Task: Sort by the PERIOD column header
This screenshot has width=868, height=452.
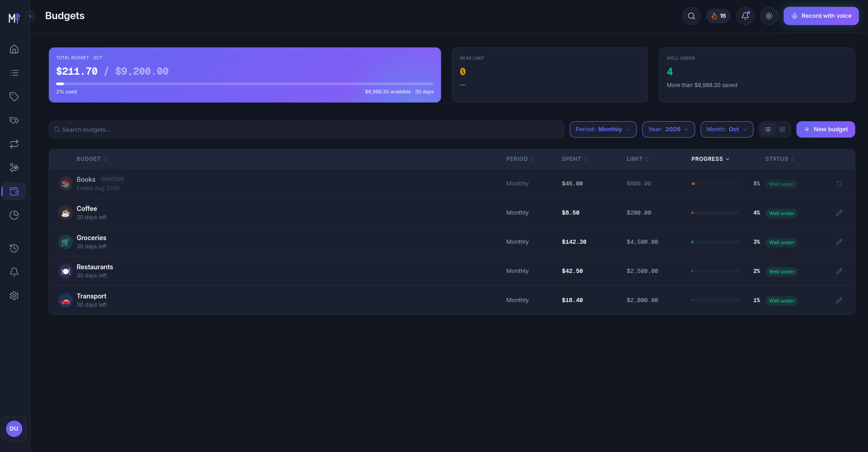Action: [520, 159]
